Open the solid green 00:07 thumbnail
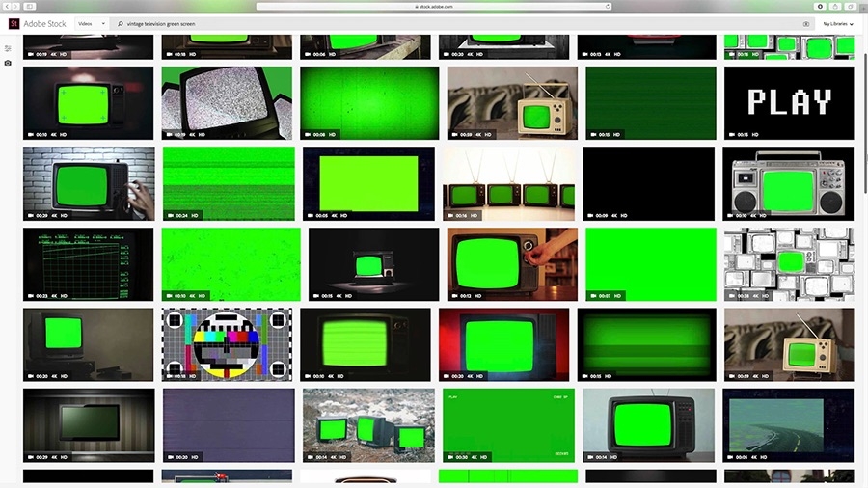 tap(650, 264)
